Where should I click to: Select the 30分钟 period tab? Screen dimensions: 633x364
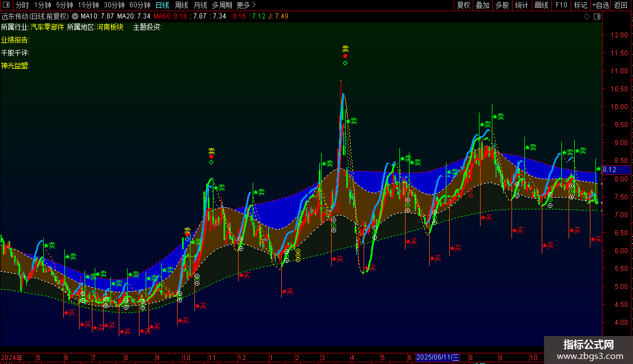114,5
